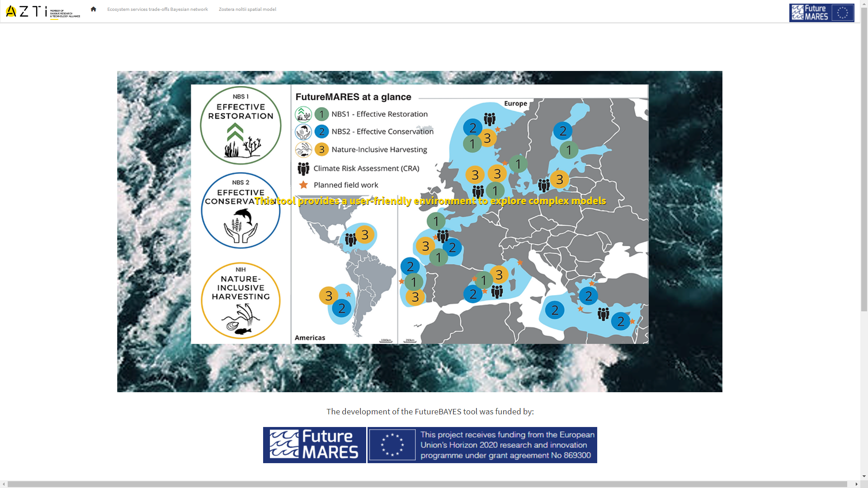The image size is (868, 488).
Task: Click the blue NBS2 legend circle
Action: tap(321, 132)
